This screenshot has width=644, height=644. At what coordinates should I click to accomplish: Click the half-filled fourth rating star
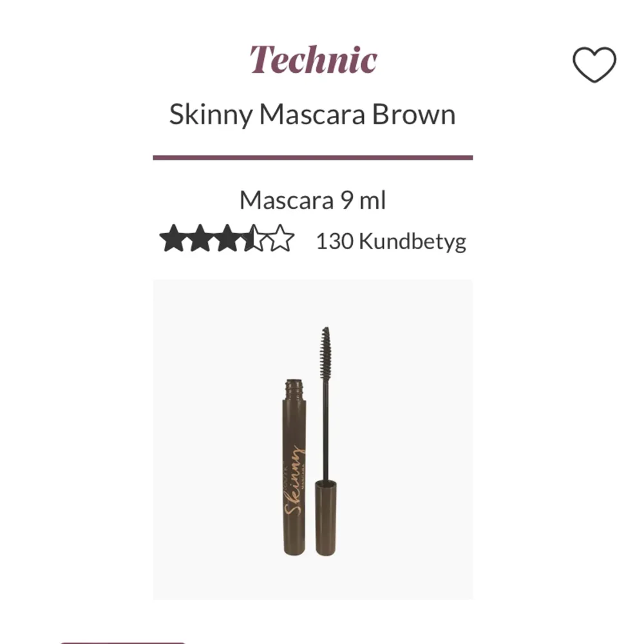[x=254, y=239]
